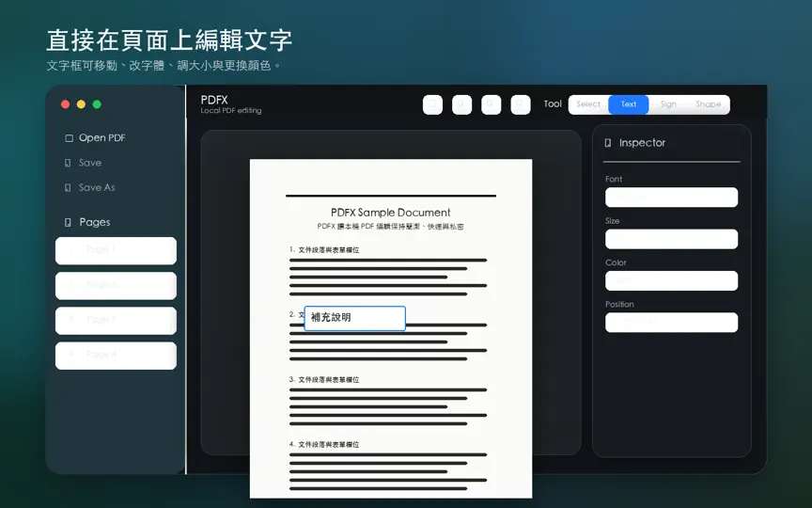Choose Save As in the sidebar
Image resolution: width=812 pixels, height=508 pixels.
(89, 187)
